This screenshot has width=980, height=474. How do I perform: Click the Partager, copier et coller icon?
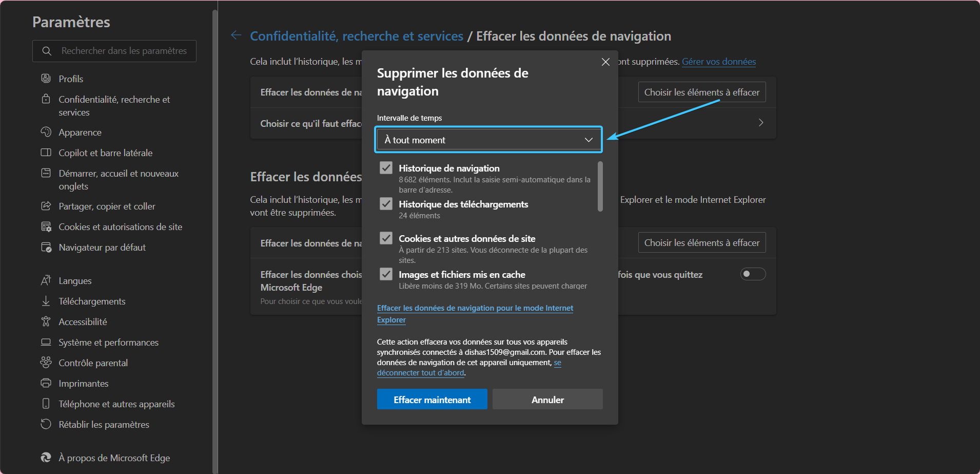pos(46,206)
